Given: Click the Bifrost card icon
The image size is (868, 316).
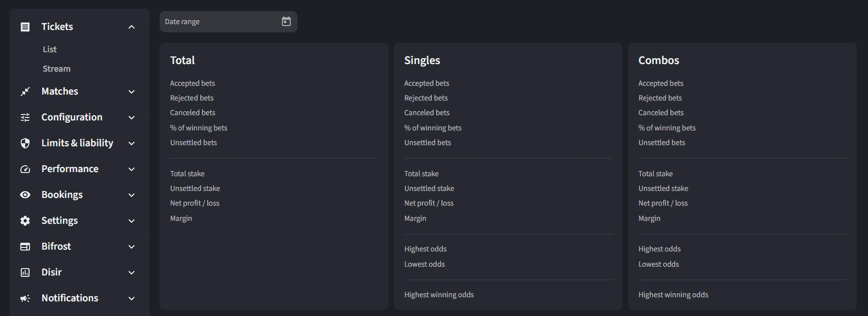Looking at the screenshot, I should point(25,246).
